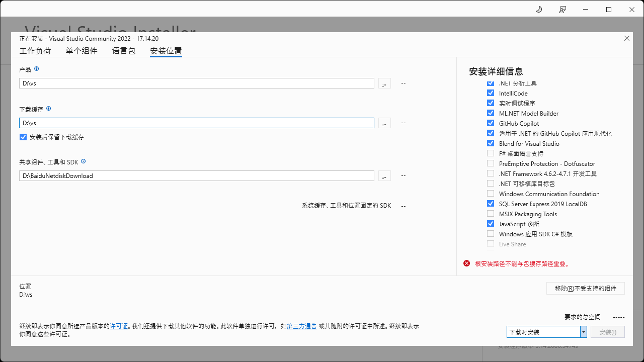The image size is (644, 362).
Task: Click the info icon beside 下载缓存
Action: click(x=49, y=108)
